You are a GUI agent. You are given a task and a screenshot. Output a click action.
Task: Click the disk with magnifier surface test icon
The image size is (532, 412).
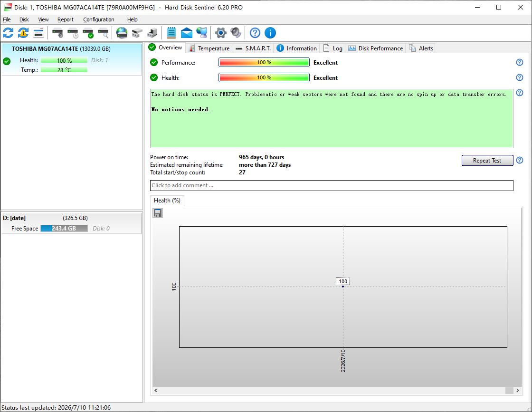click(x=103, y=33)
